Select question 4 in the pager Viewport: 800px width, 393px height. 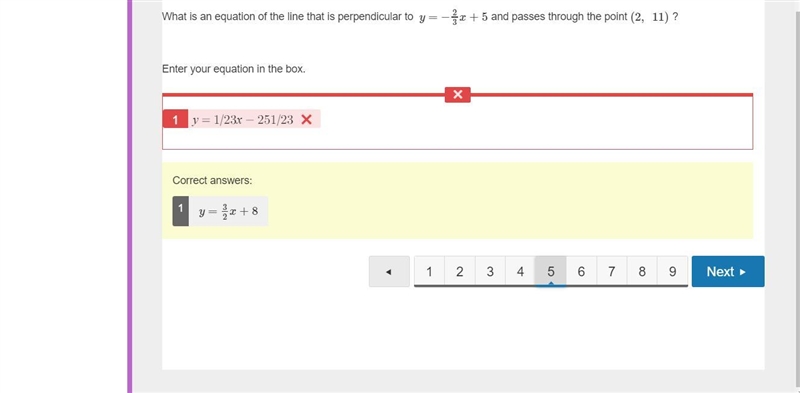point(520,272)
